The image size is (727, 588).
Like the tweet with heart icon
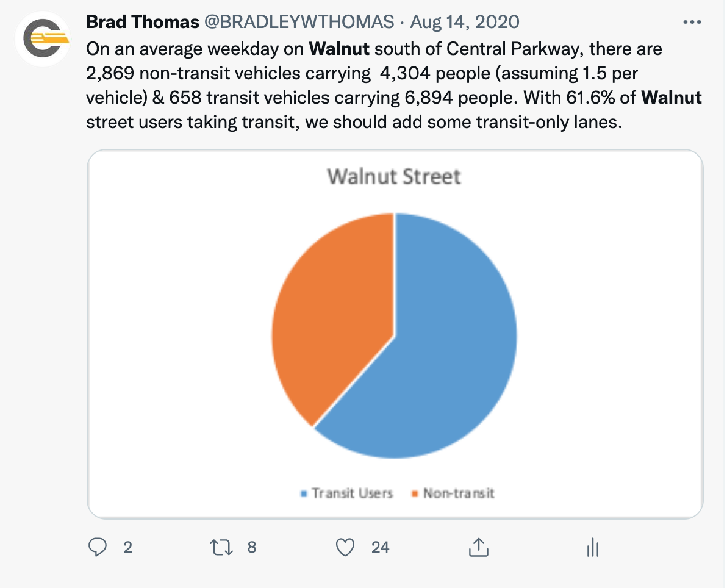click(x=345, y=547)
